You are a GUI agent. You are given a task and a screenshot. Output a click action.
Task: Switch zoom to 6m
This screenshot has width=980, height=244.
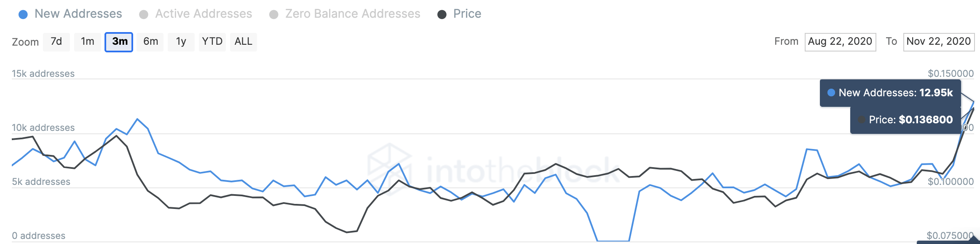(x=150, y=42)
